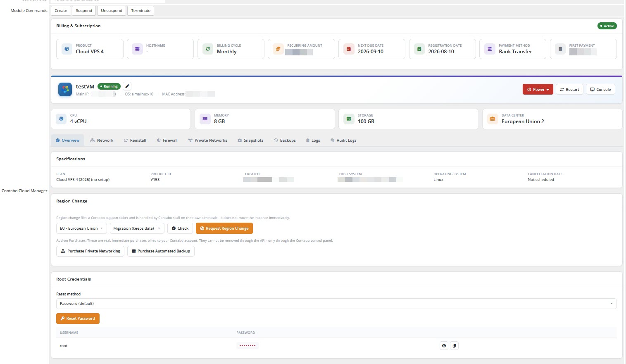Image resolution: width=626 pixels, height=364 pixels.
Task: Open the Backups tab
Action: (x=285, y=140)
